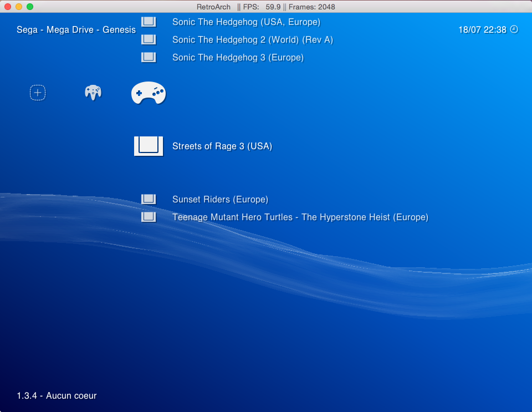532x412 pixels.
Task: Click cartridge icon for Sunset Riders
Action: coord(149,199)
